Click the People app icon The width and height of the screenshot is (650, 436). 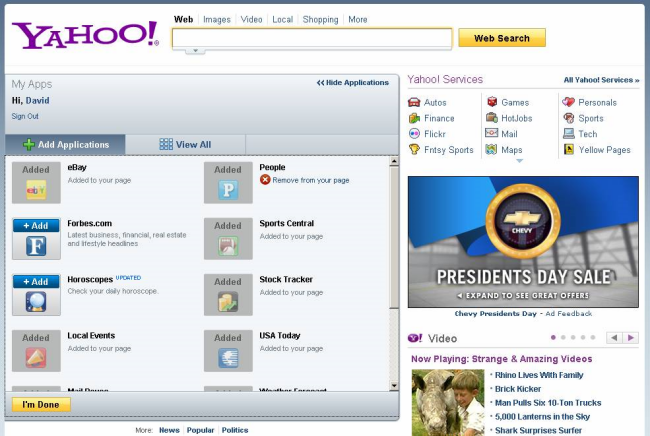(x=228, y=190)
